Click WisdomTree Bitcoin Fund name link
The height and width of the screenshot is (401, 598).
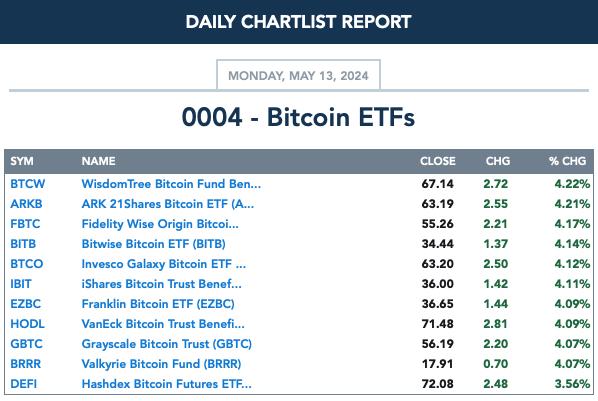pos(171,184)
